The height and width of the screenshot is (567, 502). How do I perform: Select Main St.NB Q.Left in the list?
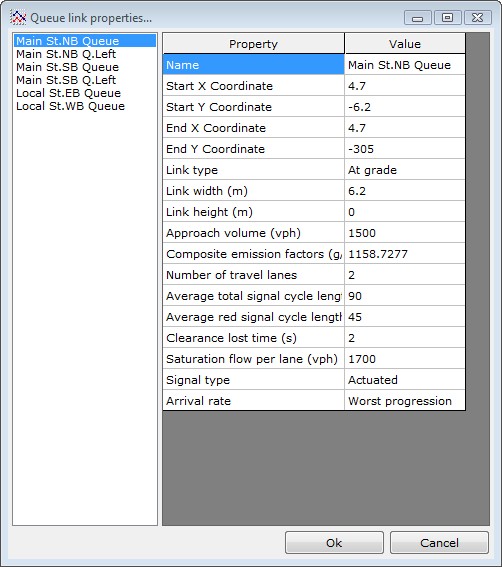[66, 54]
